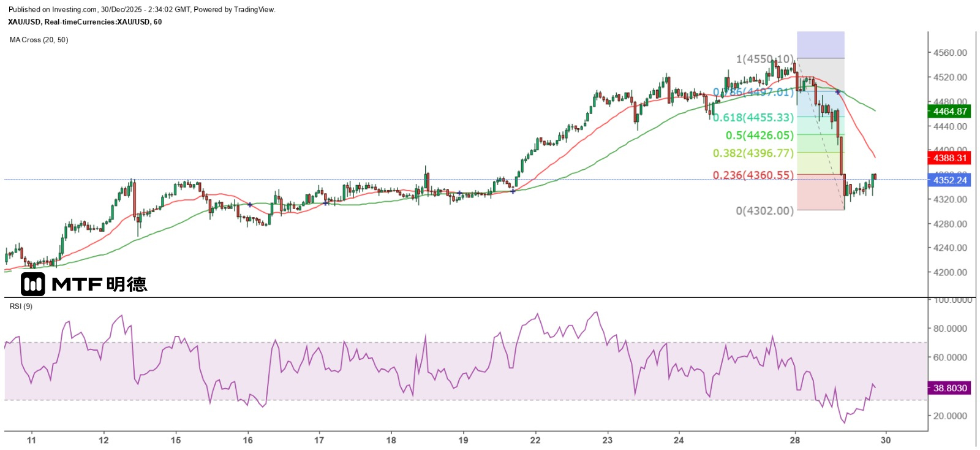Click the 0.236(4360.55) Fibonacci level label
Viewport: 980px width, 450px height.
tap(753, 175)
